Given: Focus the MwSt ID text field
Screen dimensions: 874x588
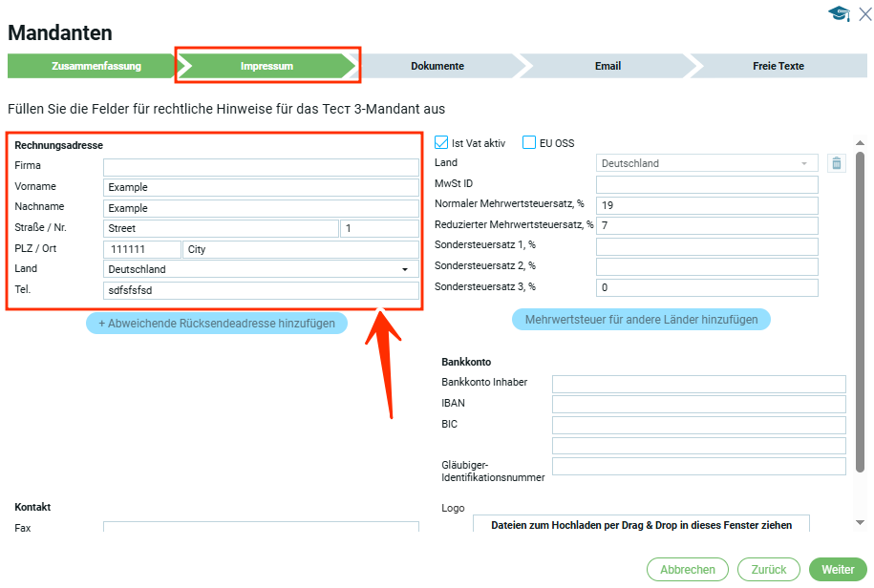Looking at the screenshot, I should coord(707,184).
